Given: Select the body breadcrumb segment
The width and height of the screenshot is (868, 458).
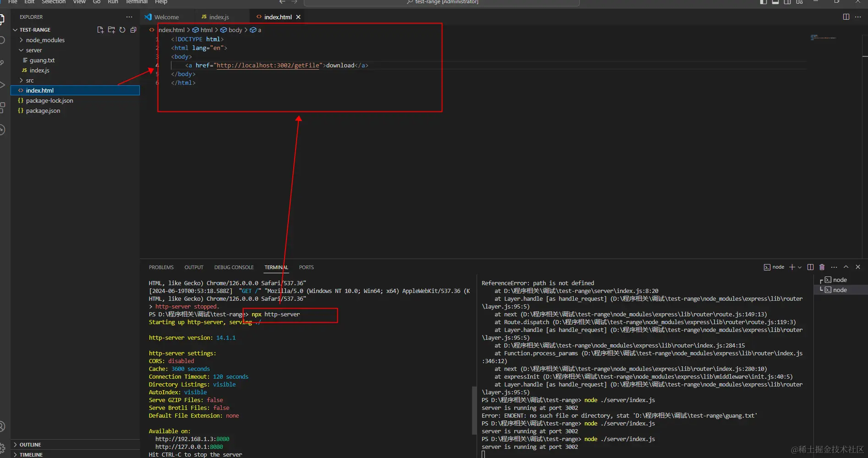Looking at the screenshot, I should click(x=231, y=30).
